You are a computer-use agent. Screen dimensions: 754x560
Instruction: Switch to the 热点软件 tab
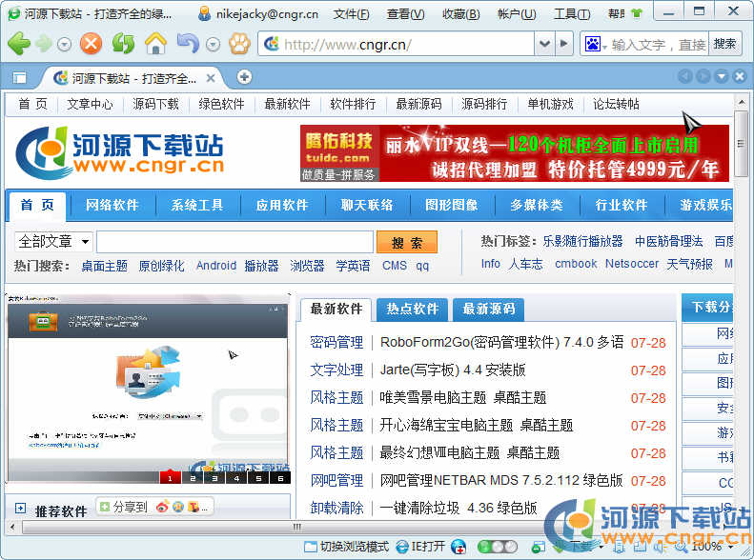(413, 309)
